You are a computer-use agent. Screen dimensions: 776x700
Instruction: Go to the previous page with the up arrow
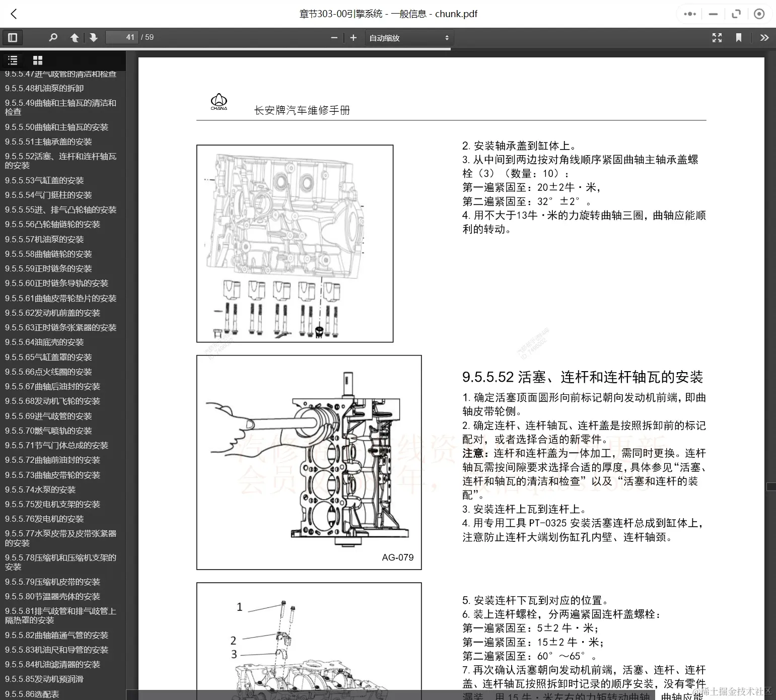point(74,37)
